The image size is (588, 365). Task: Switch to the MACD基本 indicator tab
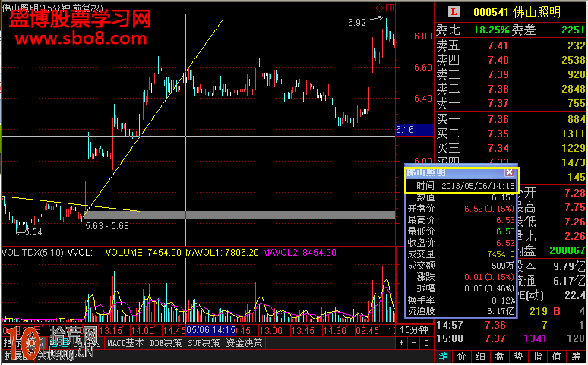coord(125,343)
